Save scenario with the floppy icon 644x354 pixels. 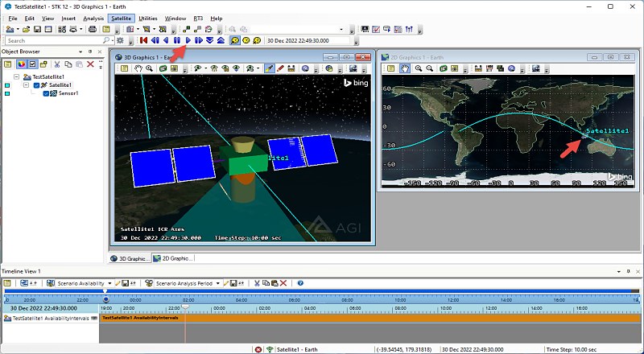click(x=37, y=29)
